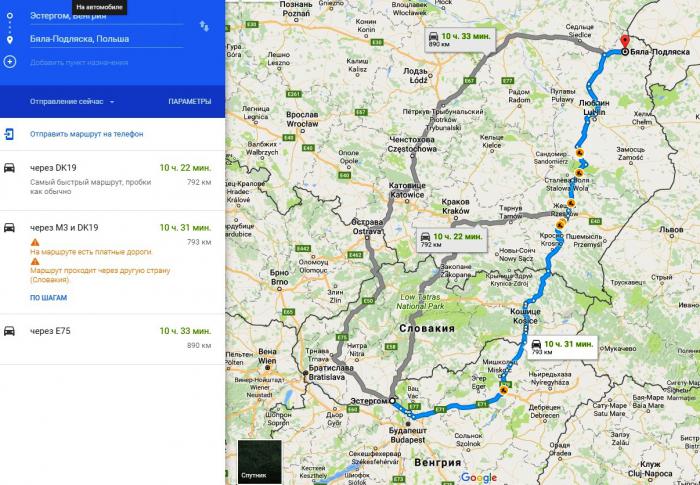Click the car icon of the E75 route
This screenshot has height=485, width=700.
click(9, 331)
